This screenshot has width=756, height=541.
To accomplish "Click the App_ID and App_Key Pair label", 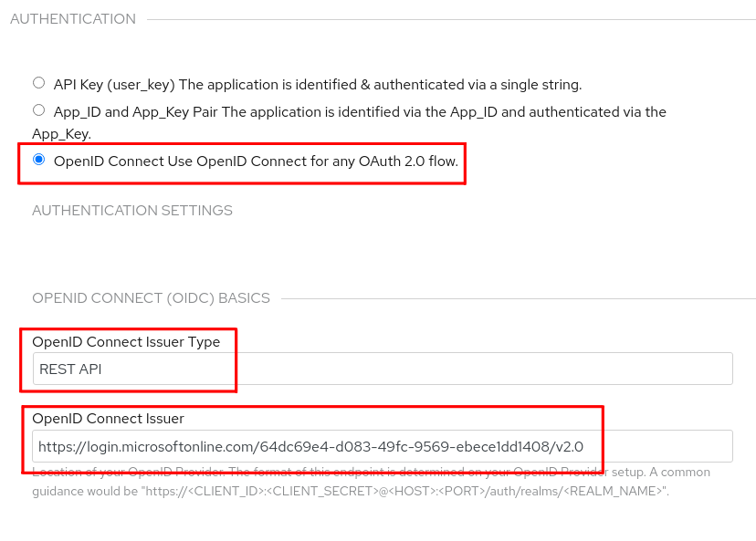I will (146, 111).
